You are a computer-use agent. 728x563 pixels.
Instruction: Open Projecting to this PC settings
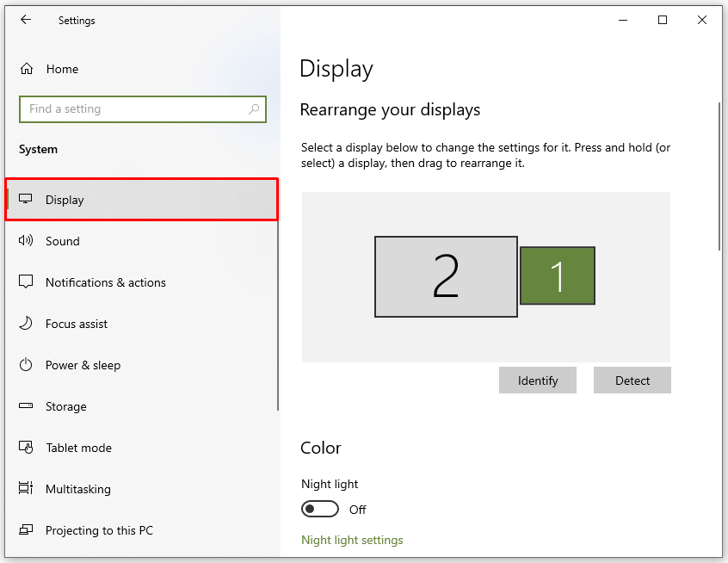(x=101, y=530)
